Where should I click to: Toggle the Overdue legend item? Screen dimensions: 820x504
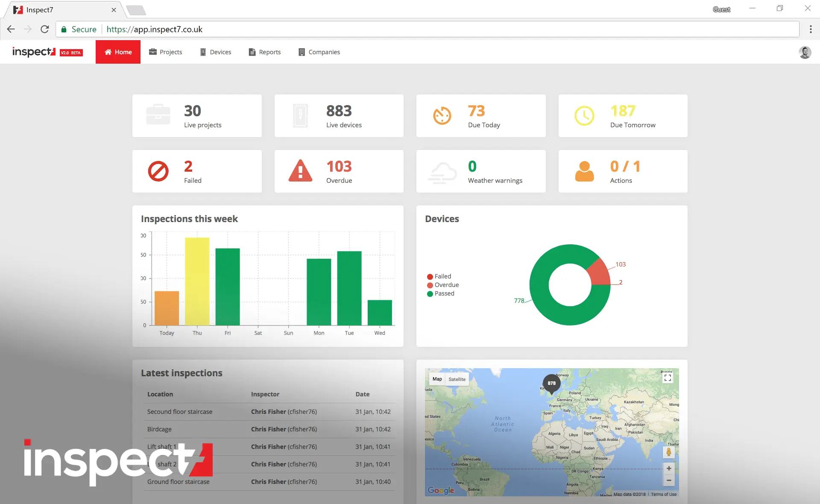[x=443, y=285]
